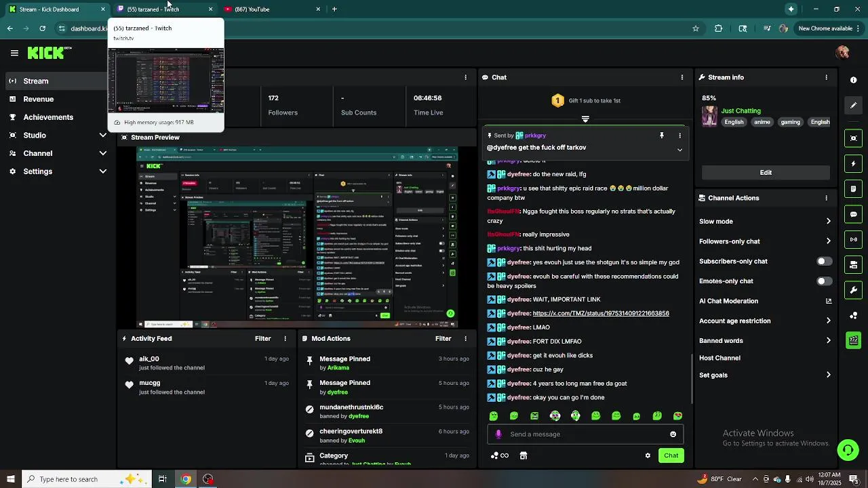Insert the heart-eyes green emote
The image size is (868, 488).
click(x=677, y=416)
